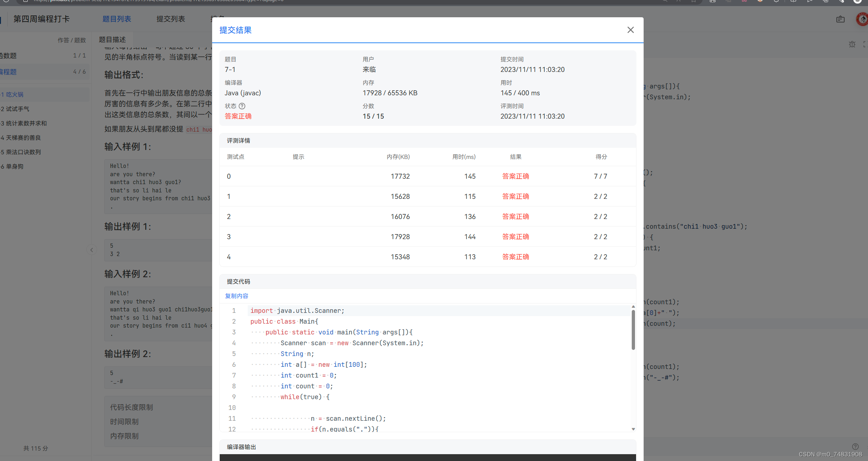The image size is (868, 461).
Task: Open the 题目描述 tab
Action: (112, 39)
